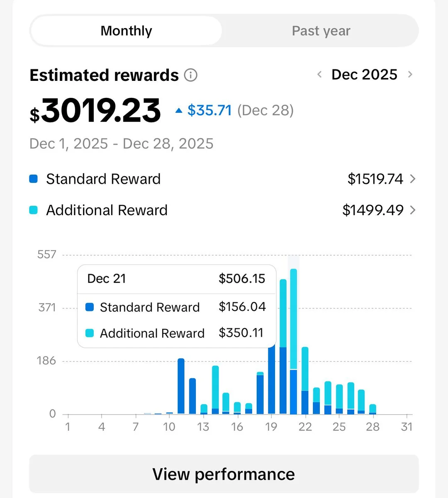Image resolution: width=448 pixels, height=498 pixels.
Task: Select the Dec 14 bar in chart
Action: click(215, 390)
